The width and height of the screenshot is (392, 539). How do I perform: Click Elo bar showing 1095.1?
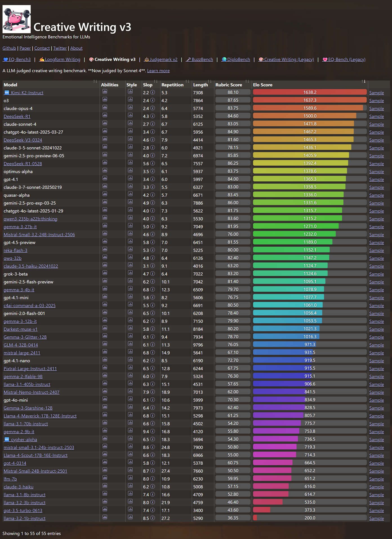click(310, 281)
